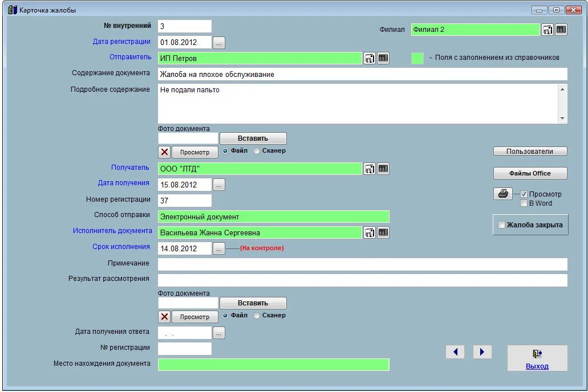Click the upper Фото документа path field

pyautogui.click(x=188, y=138)
